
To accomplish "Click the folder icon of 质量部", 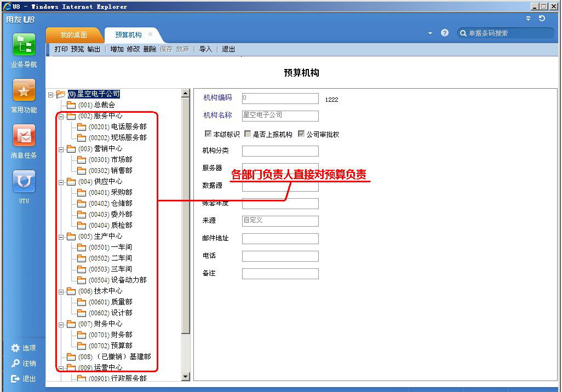I will [x=82, y=302].
